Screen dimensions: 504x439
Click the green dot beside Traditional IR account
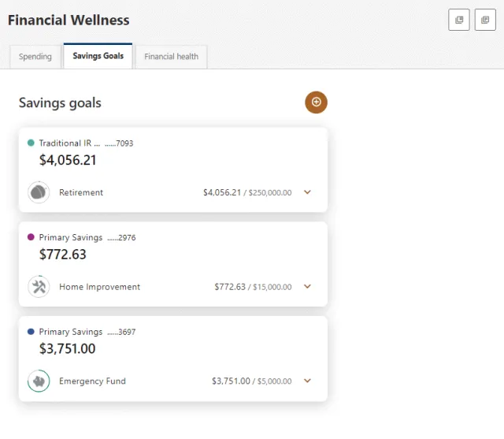31,143
